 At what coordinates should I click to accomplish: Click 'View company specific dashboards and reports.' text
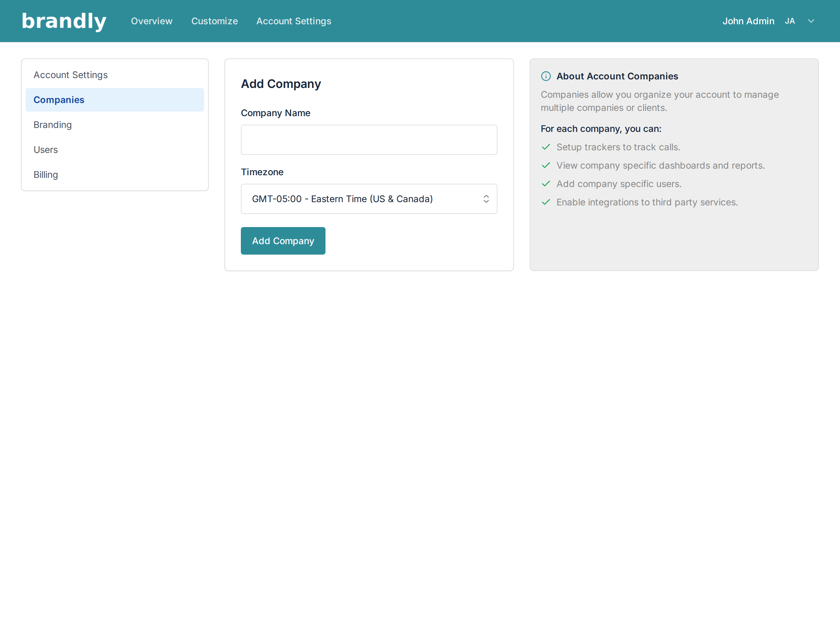[661, 166]
